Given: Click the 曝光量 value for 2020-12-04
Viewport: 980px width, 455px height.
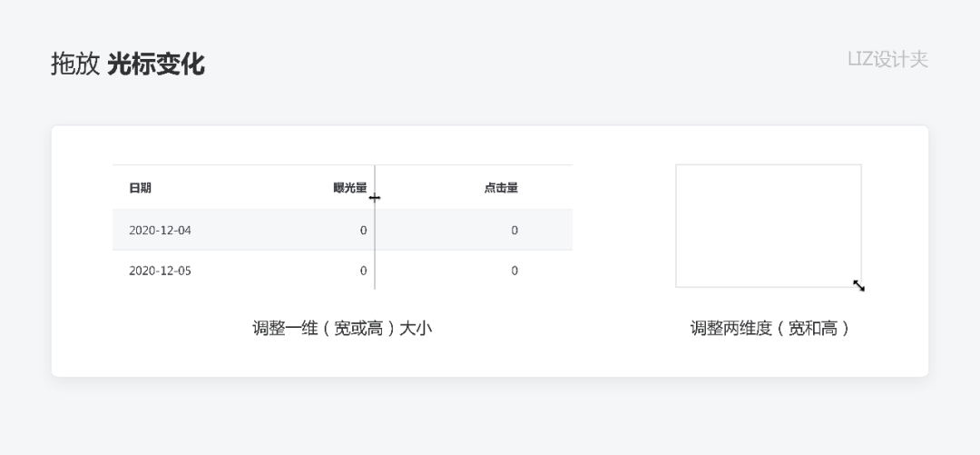Looking at the screenshot, I should [363, 231].
